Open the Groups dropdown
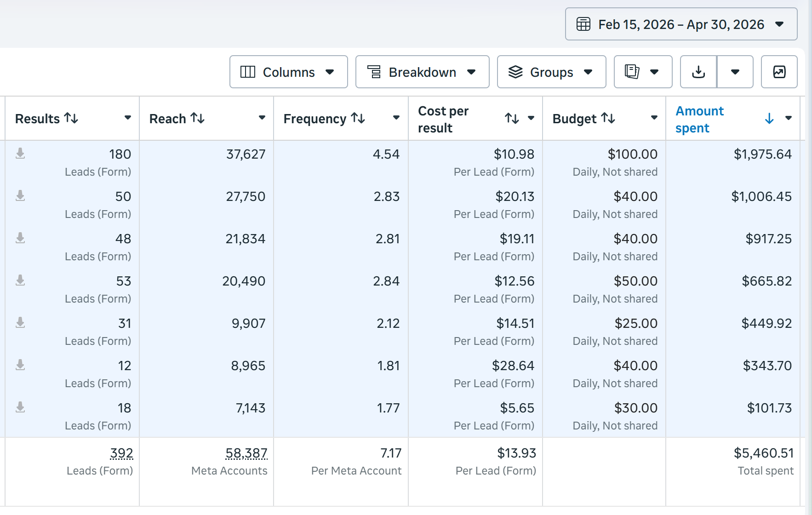This screenshot has height=515, width=812. pyautogui.click(x=551, y=72)
